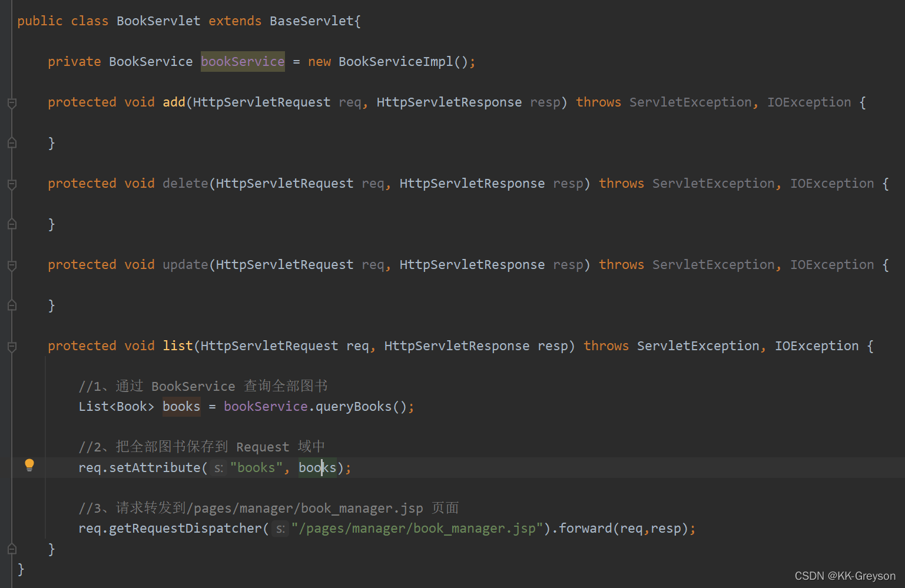Collapse the update method fold marker
905x588 pixels.
coord(12,266)
